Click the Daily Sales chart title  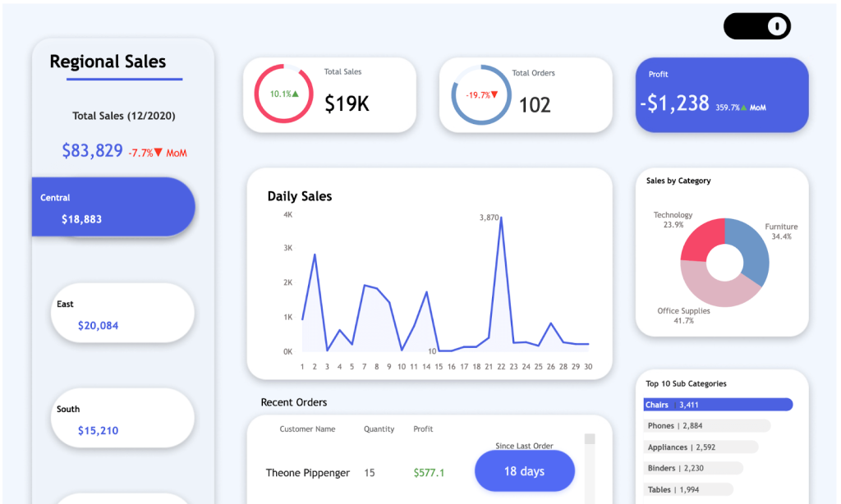300,196
